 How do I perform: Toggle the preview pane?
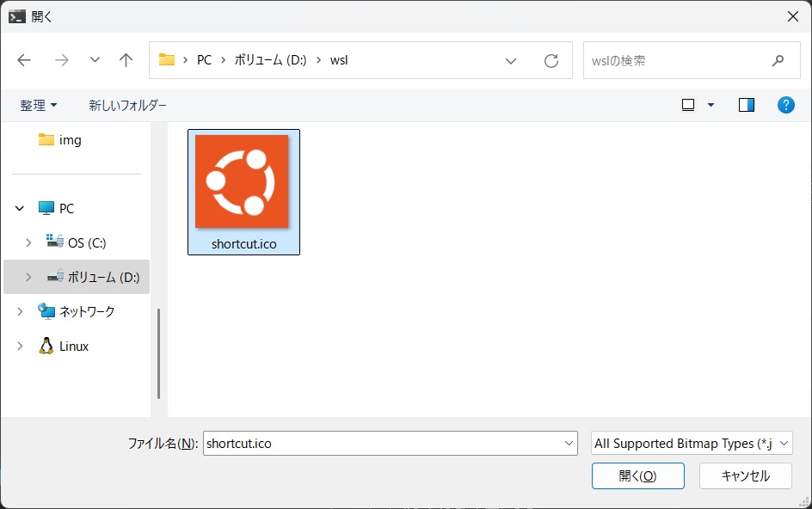tap(747, 105)
